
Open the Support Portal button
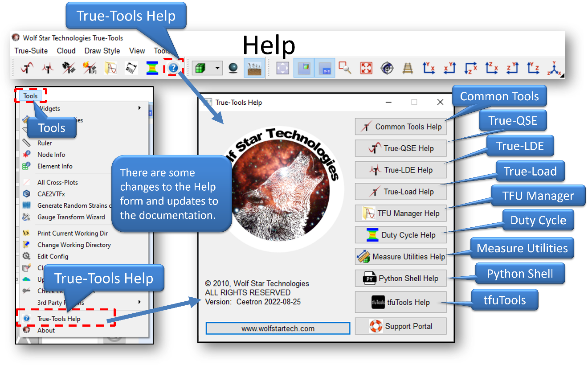coord(400,326)
